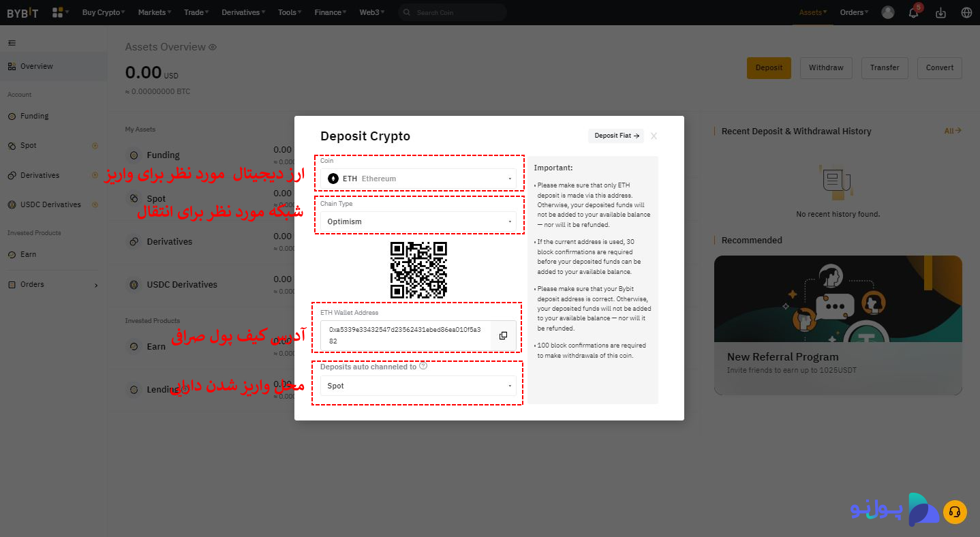Expand the Finance menu

coord(331,12)
